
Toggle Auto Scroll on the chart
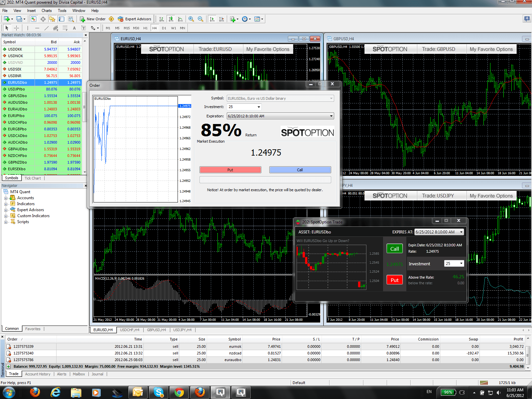tap(211, 19)
